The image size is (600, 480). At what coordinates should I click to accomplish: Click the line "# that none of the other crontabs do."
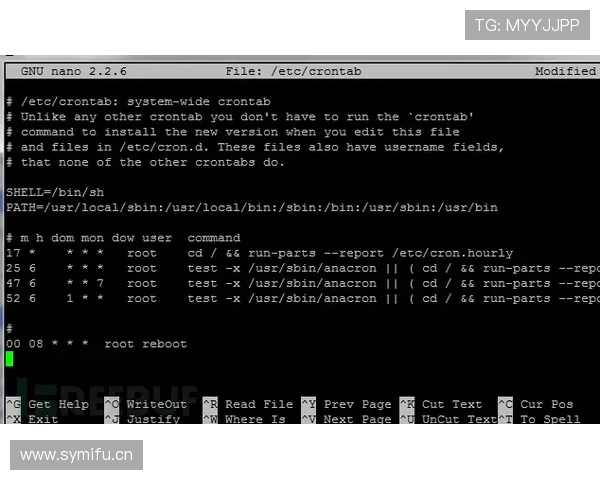[x=145, y=162]
